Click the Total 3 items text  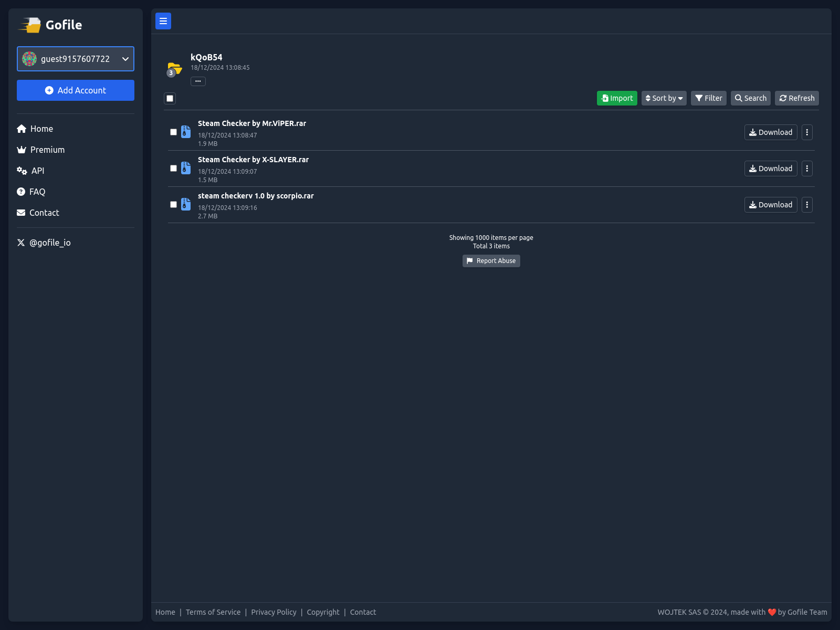491,246
